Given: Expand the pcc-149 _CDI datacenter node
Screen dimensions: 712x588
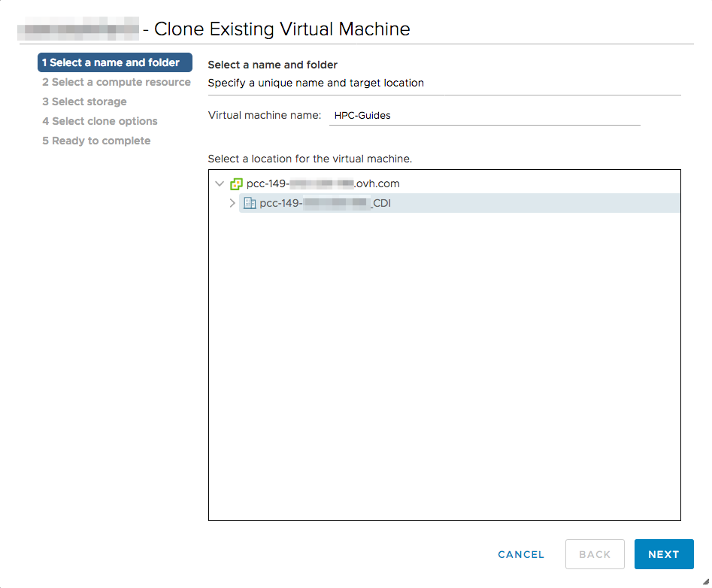Looking at the screenshot, I should [x=232, y=203].
